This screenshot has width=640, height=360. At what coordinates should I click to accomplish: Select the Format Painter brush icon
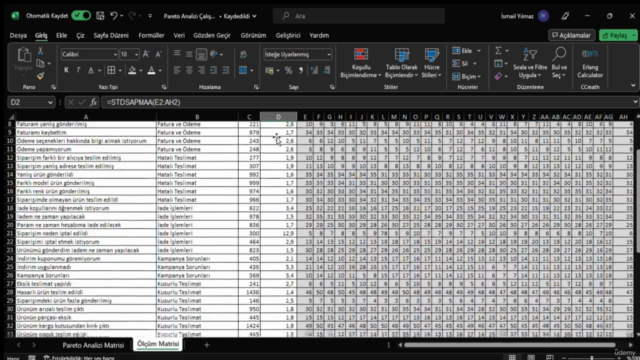40,76
